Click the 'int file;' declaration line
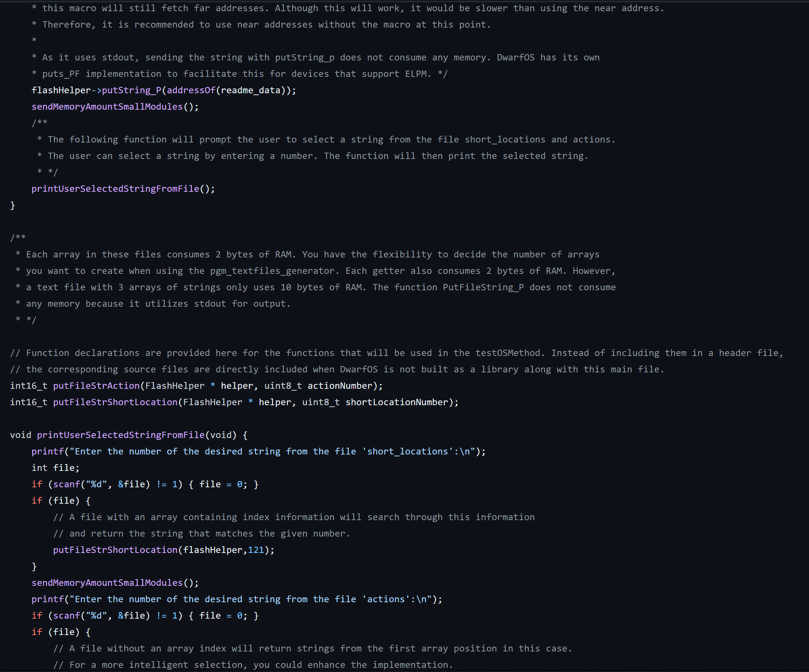Screen dimensions: 809x672 56,468
